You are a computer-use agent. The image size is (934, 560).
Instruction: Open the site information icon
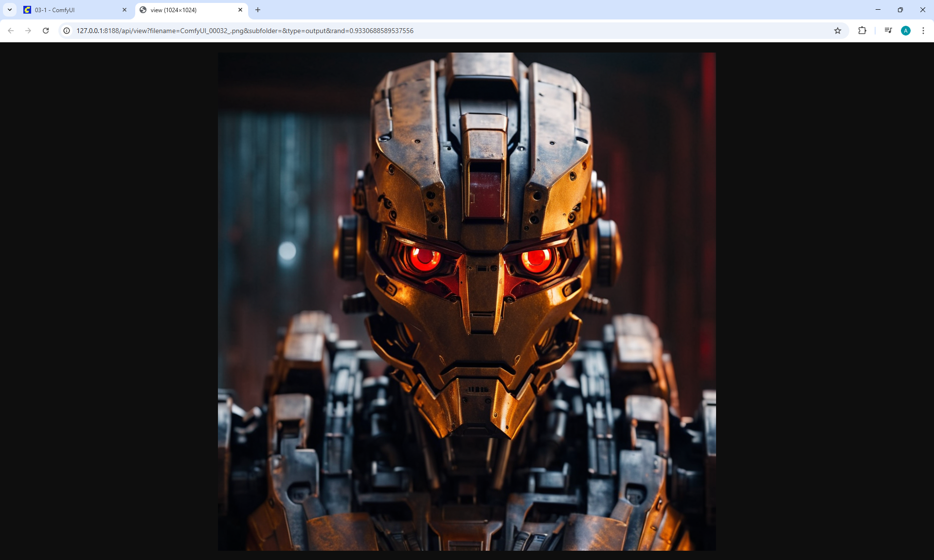point(67,31)
